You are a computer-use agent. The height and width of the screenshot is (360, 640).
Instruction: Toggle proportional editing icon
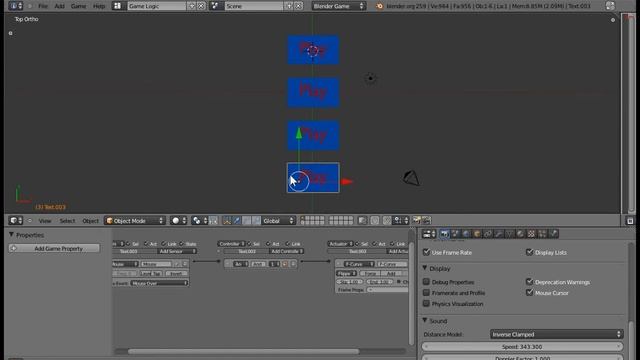(374, 221)
